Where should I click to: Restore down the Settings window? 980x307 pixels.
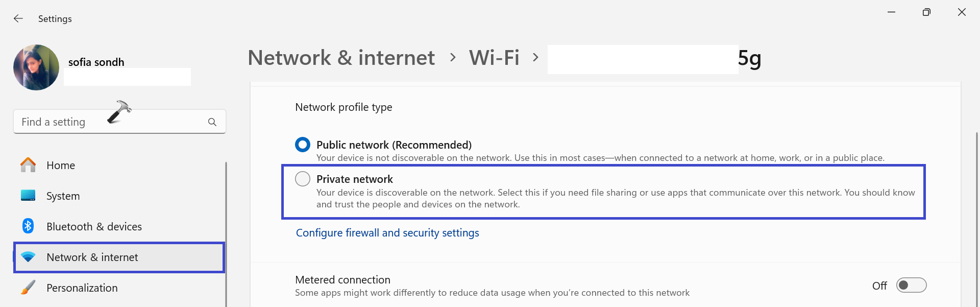point(926,12)
